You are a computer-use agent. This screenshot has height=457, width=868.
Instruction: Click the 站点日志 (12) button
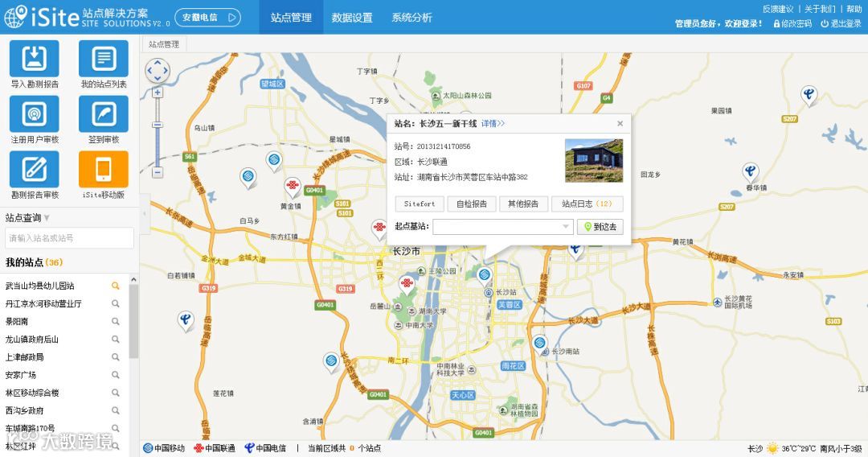(587, 204)
